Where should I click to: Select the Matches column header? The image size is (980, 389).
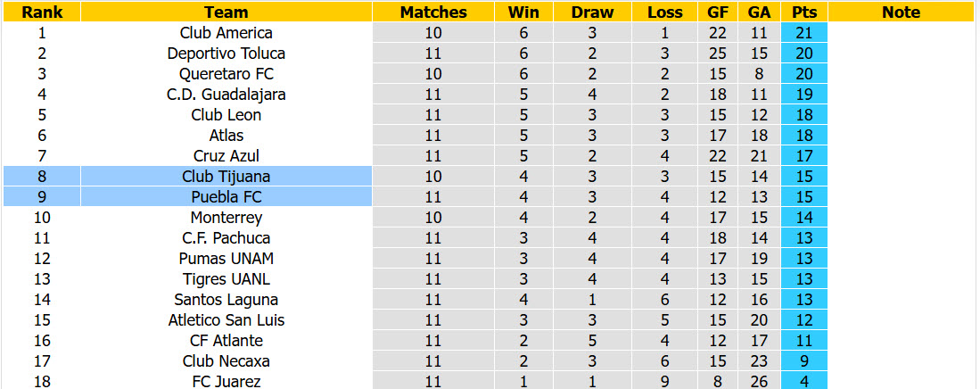(433, 12)
